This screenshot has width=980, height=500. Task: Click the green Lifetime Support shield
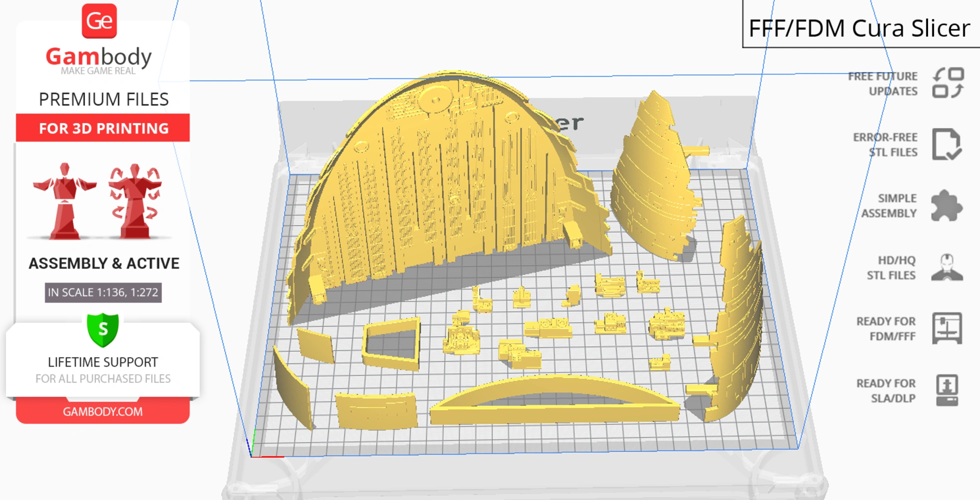click(102, 330)
